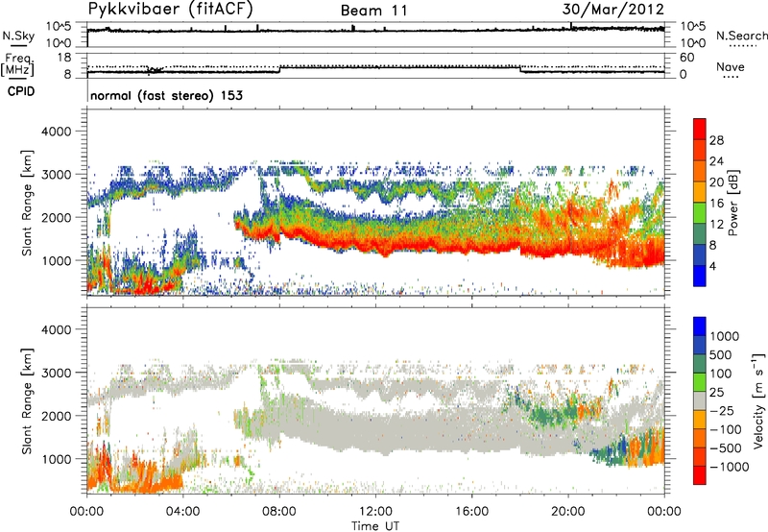Viewport: 768px width, 532px height.
Task: Click the date '30/Mar/2012'
Action: pos(613,10)
